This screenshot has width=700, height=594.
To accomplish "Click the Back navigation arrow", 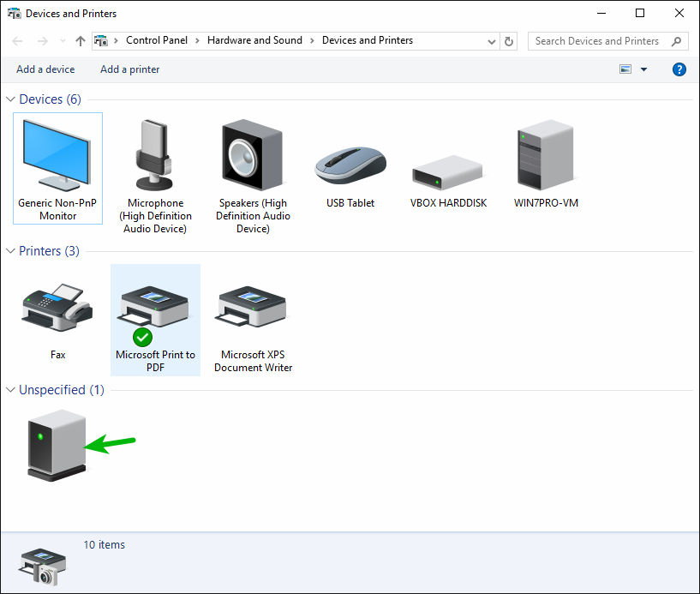I will [17, 41].
